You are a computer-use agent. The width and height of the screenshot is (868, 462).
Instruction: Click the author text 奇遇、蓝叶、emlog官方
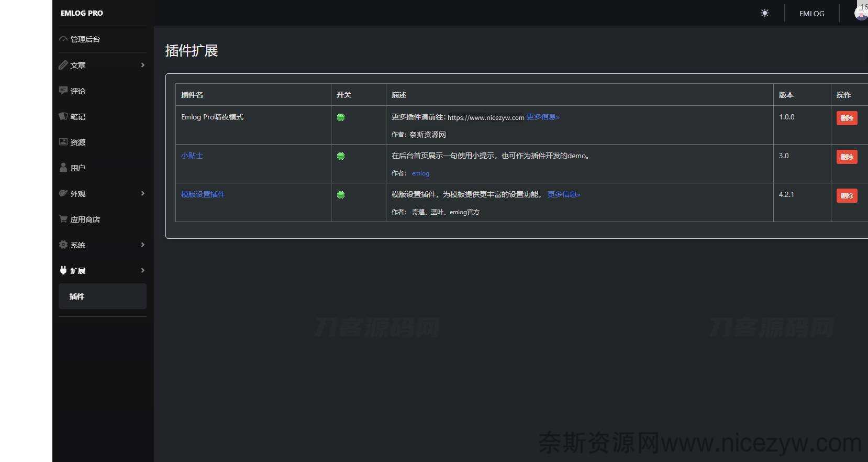(446, 212)
